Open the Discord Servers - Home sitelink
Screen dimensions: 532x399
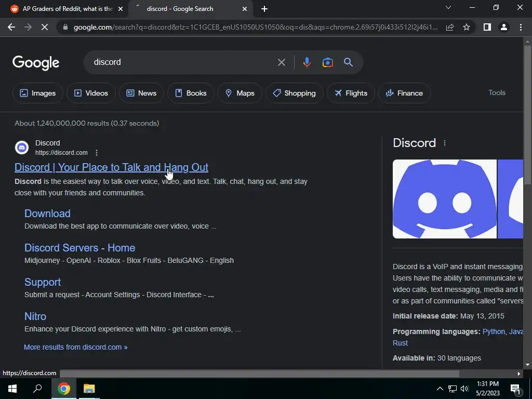[x=79, y=248]
